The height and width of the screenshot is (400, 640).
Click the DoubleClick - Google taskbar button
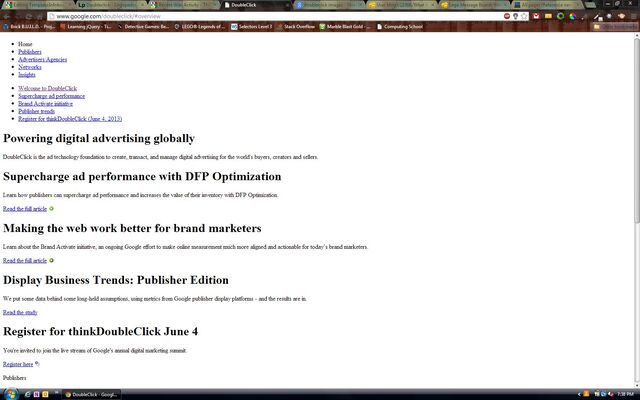[x=91, y=394]
